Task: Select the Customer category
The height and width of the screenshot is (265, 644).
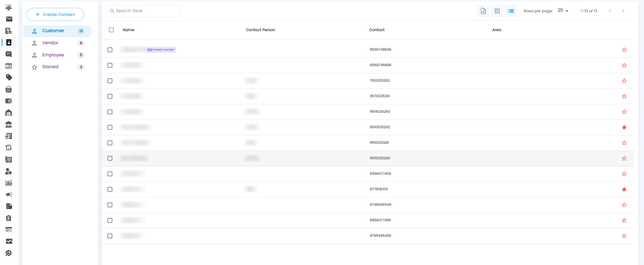Action: (x=58, y=31)
